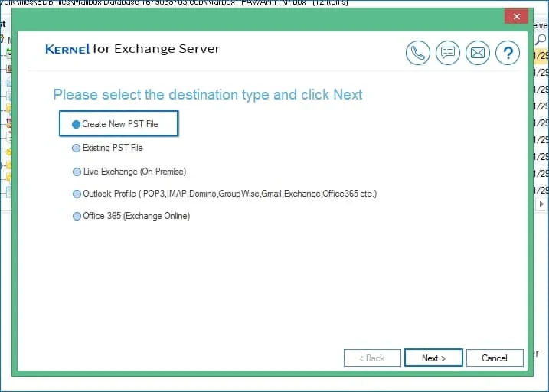
Task: Click the email envelope support icon
Action: tap(478, 53)
